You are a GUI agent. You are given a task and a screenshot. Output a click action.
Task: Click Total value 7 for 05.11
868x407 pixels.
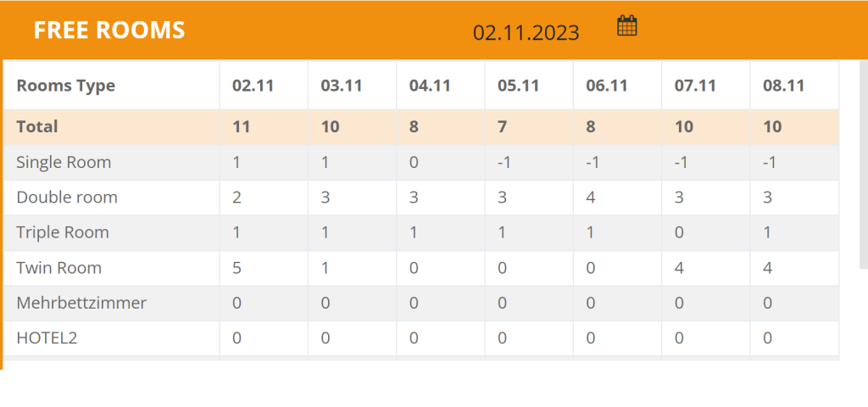pos(502,127)
